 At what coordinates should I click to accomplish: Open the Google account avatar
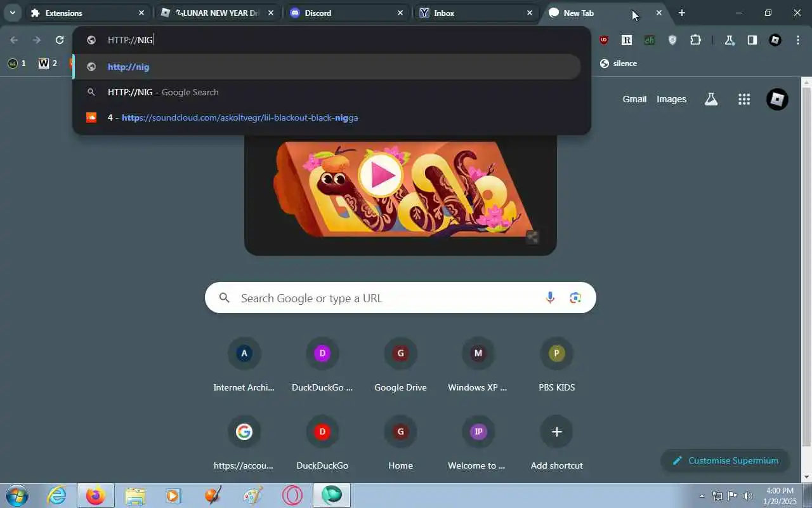click(777, 99)
